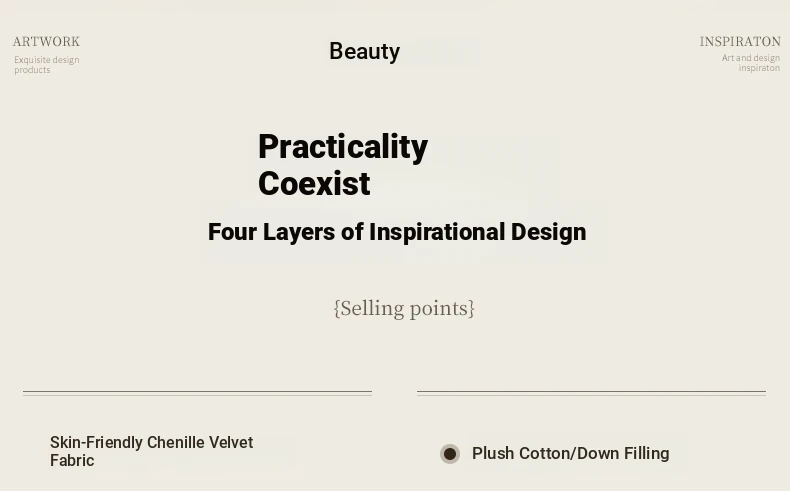This screenshot has width=790, height=491.
Task: Select the Beauty title
Action: coord(365,51)
